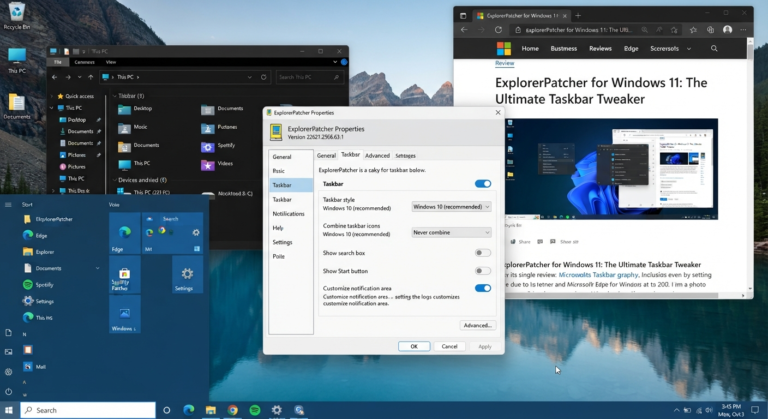Open Reviews link on website nav
Viewport: 768px width, 419px height.
click(600, 49)
